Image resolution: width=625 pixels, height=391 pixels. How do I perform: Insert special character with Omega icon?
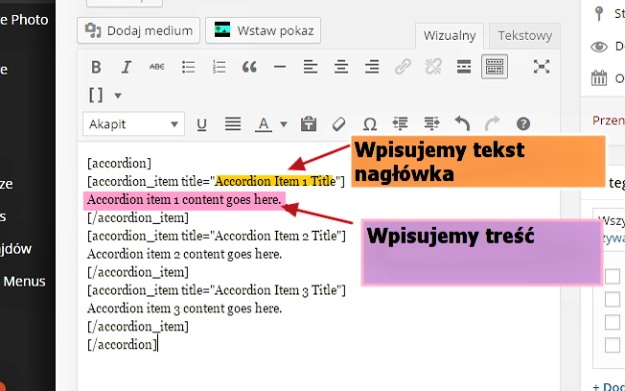[x=370, y=124]
